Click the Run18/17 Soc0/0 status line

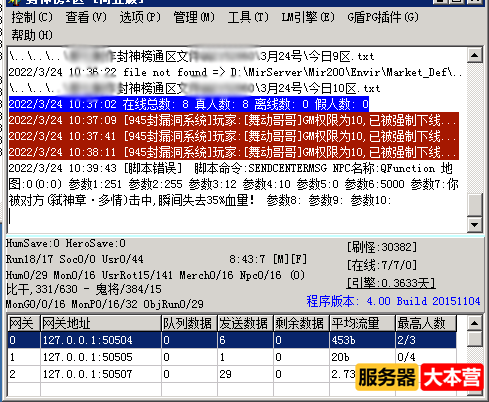click(75, 259)
